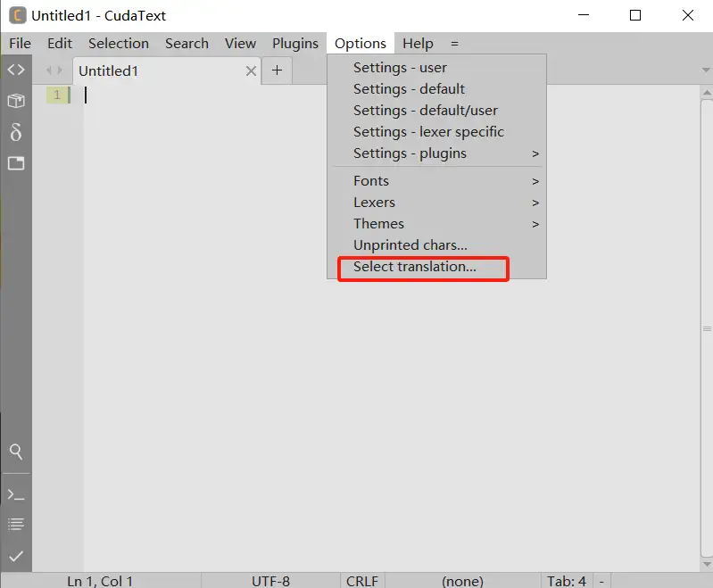This screenshot has height=588, width=713.
Task: Open the View menu
Action: (240, 43)
